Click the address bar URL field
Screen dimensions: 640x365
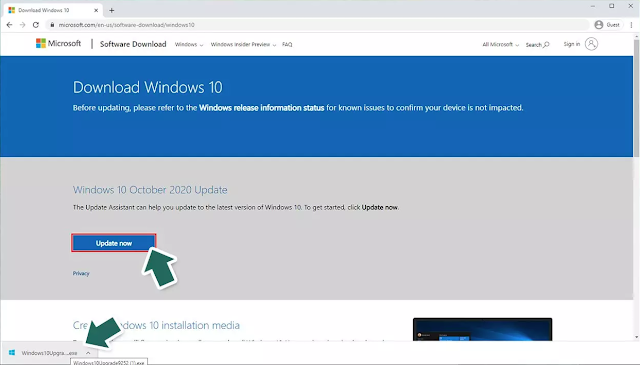click(318, 25)
